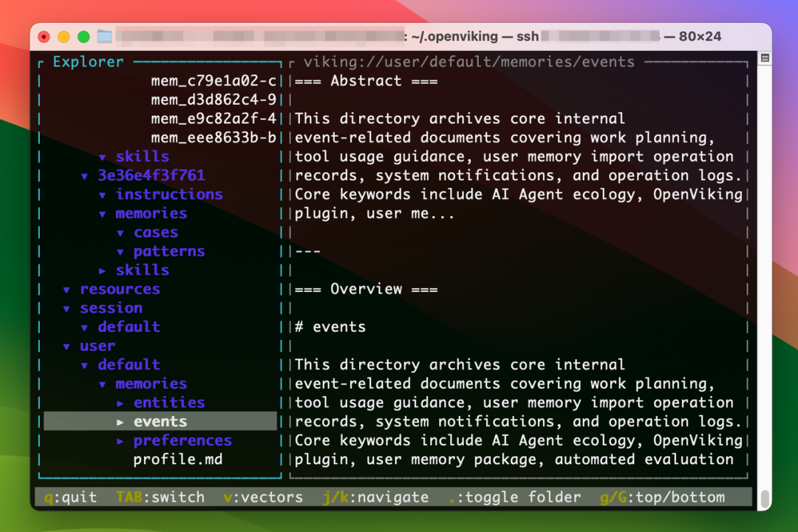Select memories folder under 3e36e4f3f761
The image size is (798, 532).
(x=151, y=214)
